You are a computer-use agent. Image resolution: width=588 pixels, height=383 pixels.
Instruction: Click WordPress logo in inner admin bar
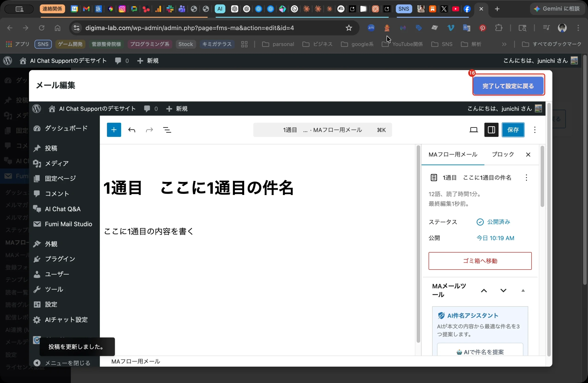(x=37, y=109)
